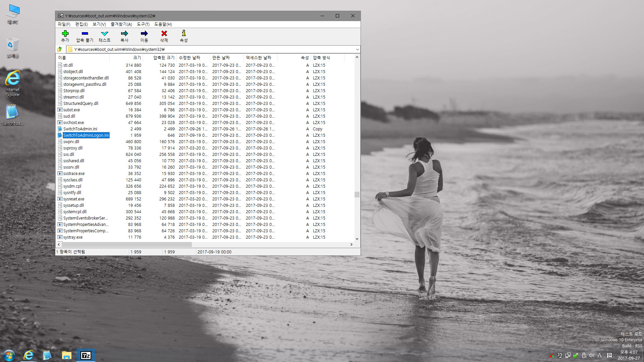Go up one folder level icon

60,49
